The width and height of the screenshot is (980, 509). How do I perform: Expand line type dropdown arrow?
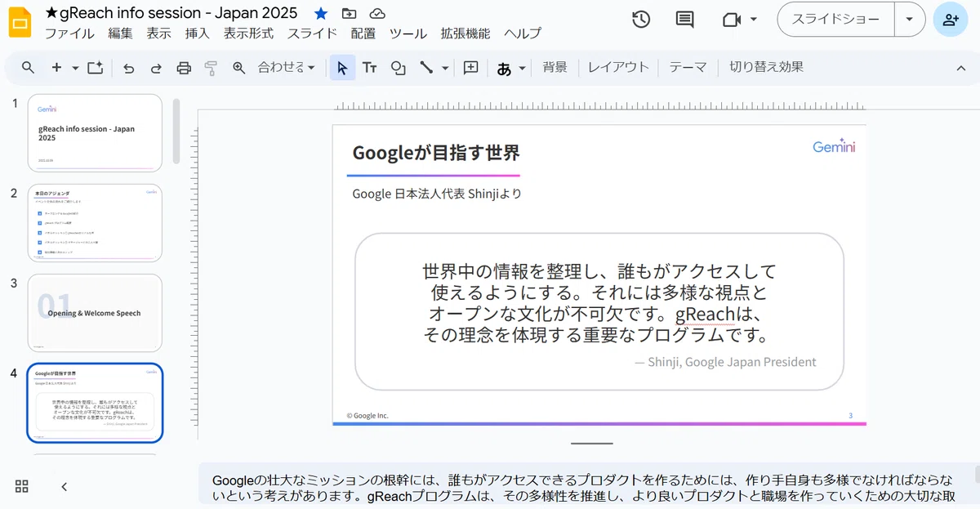pyautogui.click(x=445, y=68)
